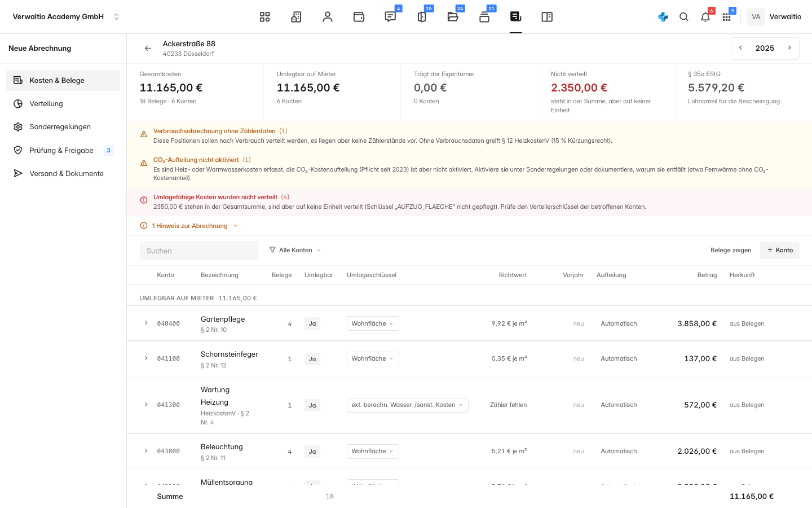Go back using arrow beside Ackerstraße 88
812x508 pixels.
[148, 49]
